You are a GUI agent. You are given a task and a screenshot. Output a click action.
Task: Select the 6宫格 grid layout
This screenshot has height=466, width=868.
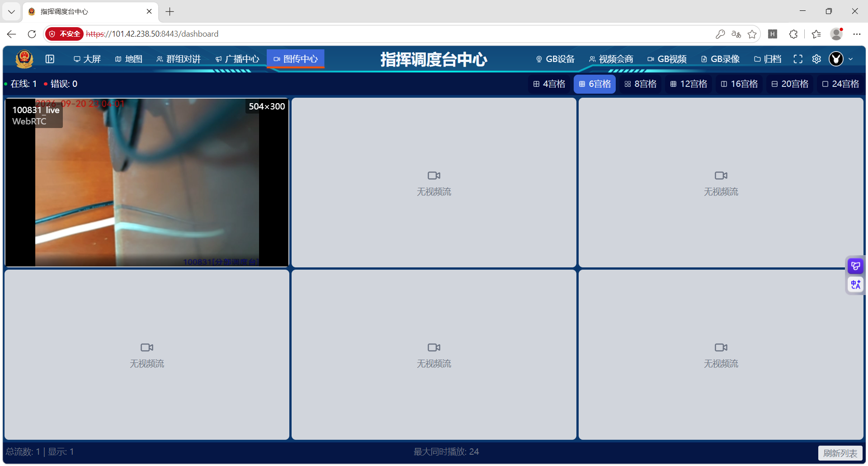click(595, 84)
